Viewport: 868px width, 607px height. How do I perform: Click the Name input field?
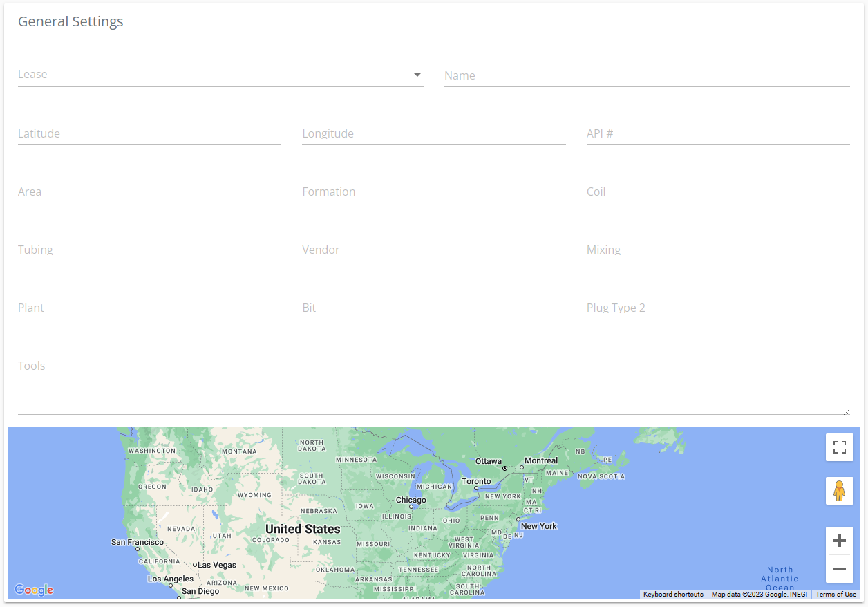tap(646, 75)
